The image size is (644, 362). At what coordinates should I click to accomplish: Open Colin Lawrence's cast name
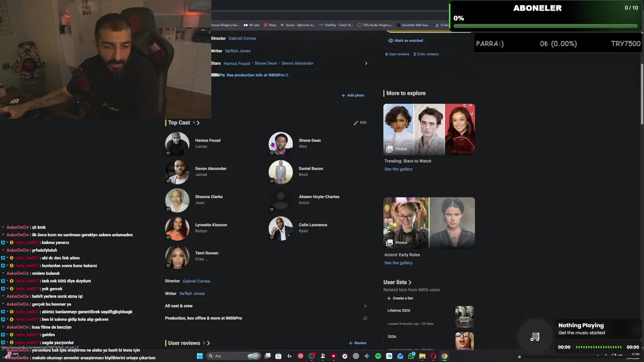pos(313,225)
